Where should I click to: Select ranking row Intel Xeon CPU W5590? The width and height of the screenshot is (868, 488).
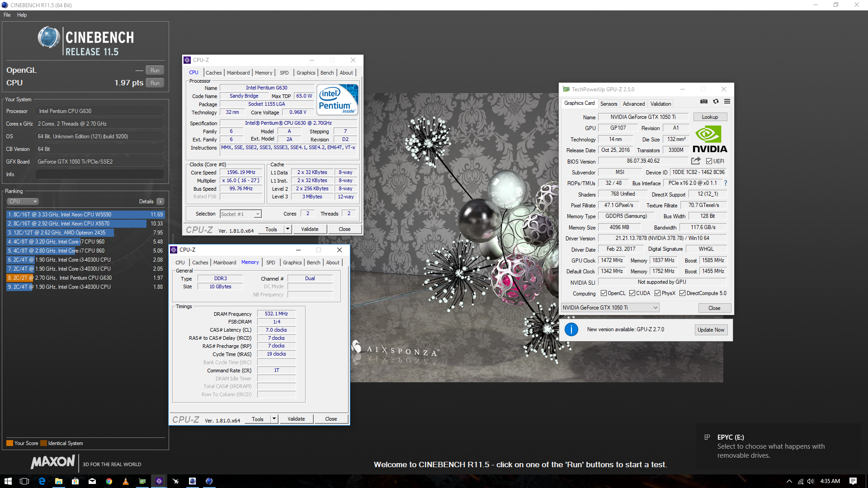85,215
